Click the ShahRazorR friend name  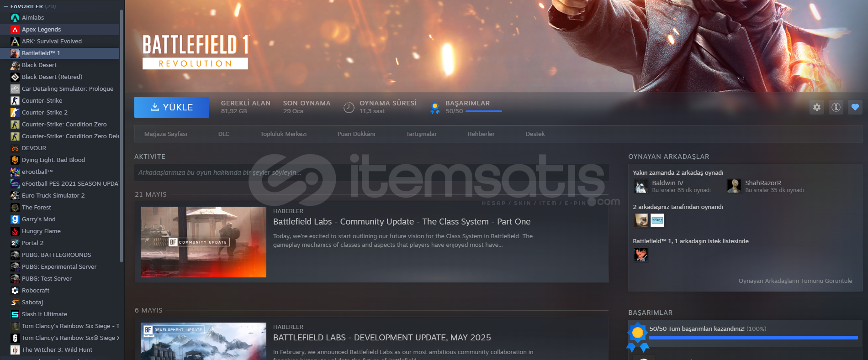pos(763,183)
